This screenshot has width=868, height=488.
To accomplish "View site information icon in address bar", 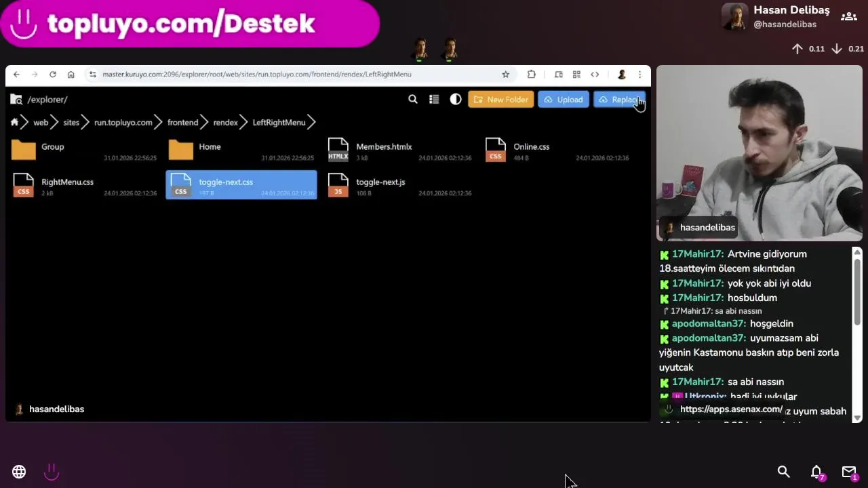I will point(93,75).
